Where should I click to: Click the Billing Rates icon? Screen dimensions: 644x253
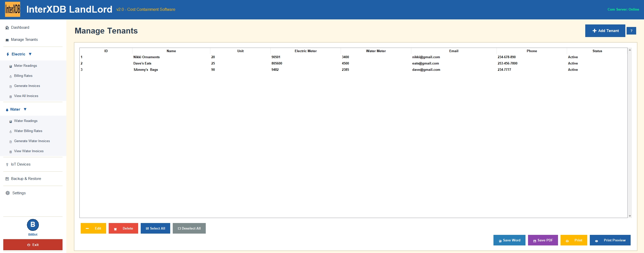pyautogui.click(x=11, y=77)
